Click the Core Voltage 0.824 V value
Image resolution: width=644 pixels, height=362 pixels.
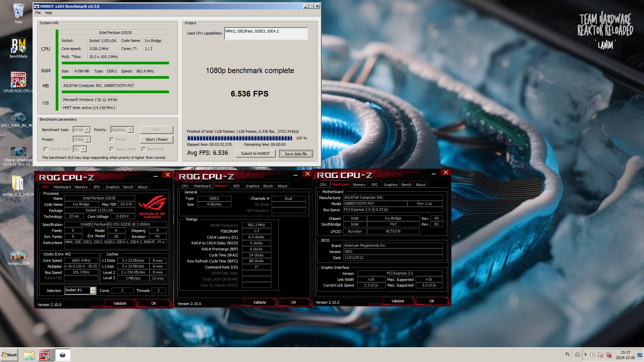[x=122, y=216]
